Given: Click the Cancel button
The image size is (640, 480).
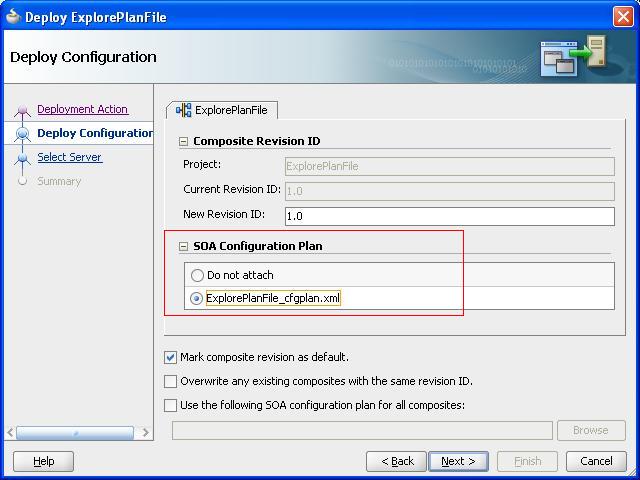Looking at the screenshot, I should 596,461.
